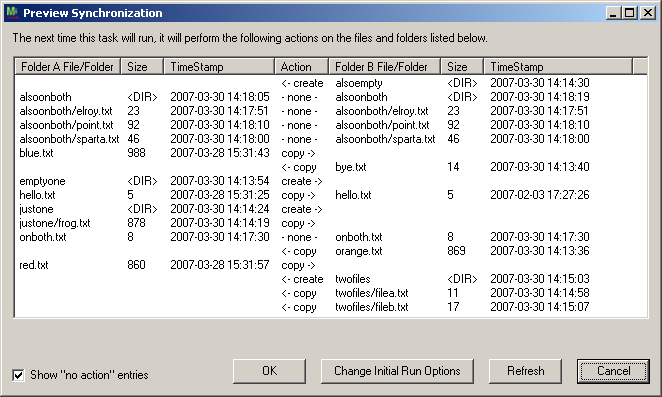This screenshot has height=397, width=662.
Task: Select hello.txt in Folder A column
Action: tap(37, 195)
